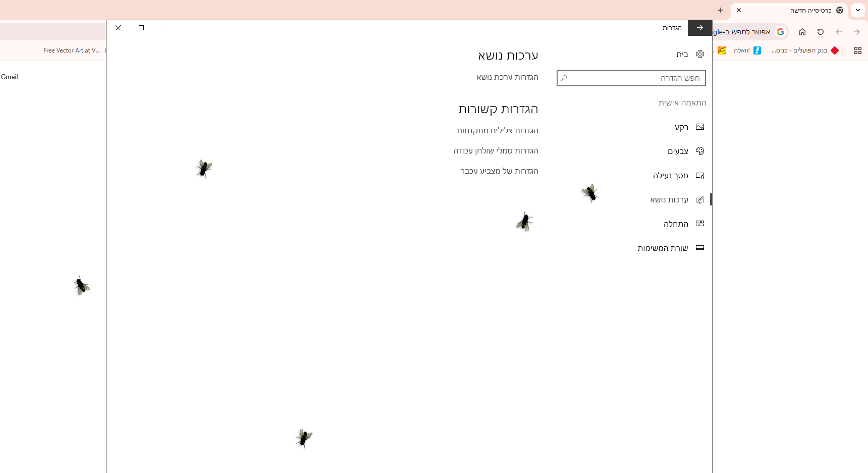
Task: Minimize the Settings window
Action: 165,28
